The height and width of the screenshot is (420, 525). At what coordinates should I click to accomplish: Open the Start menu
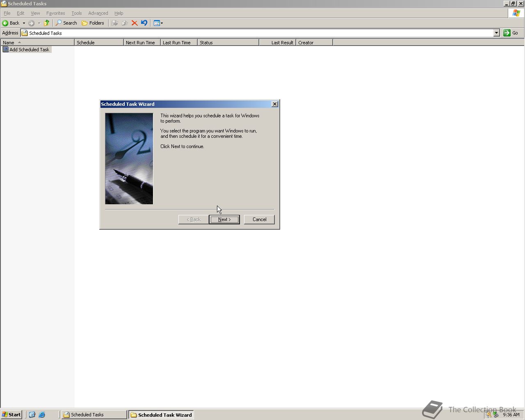click(11, 415)
